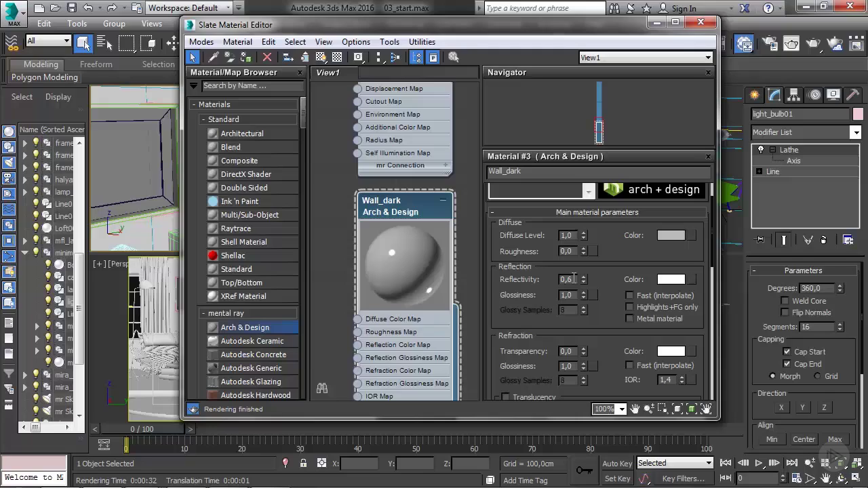
Task: Collapse the Standard materials group
Action: (203, 119)
